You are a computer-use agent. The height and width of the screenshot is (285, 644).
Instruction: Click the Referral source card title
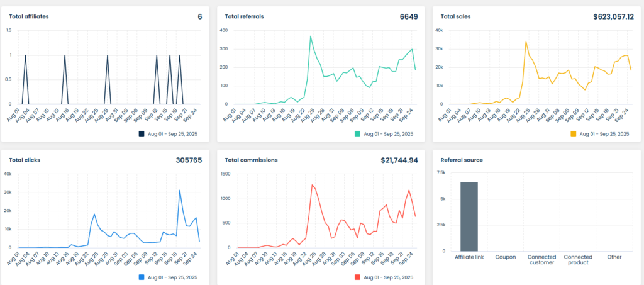click(x=462, y=160)
